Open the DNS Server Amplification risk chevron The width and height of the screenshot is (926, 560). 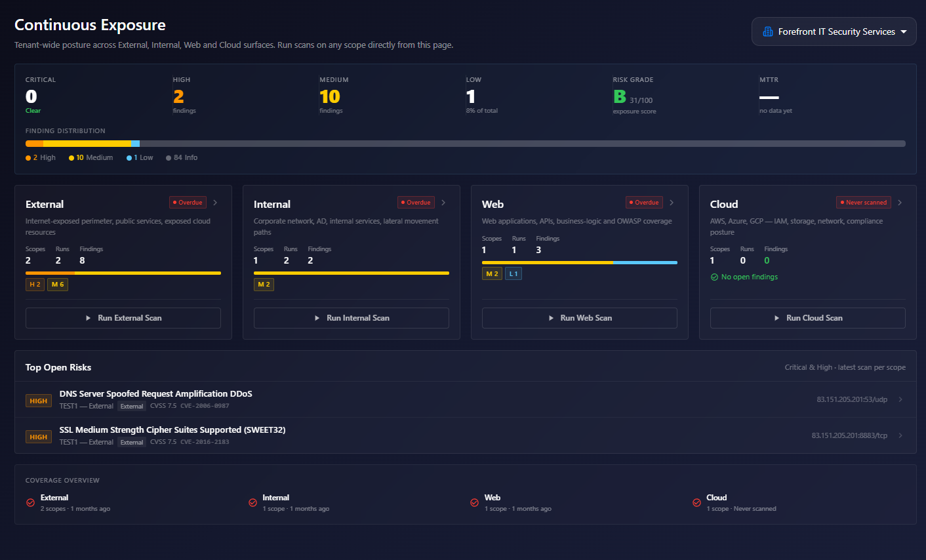coord(900,399)
